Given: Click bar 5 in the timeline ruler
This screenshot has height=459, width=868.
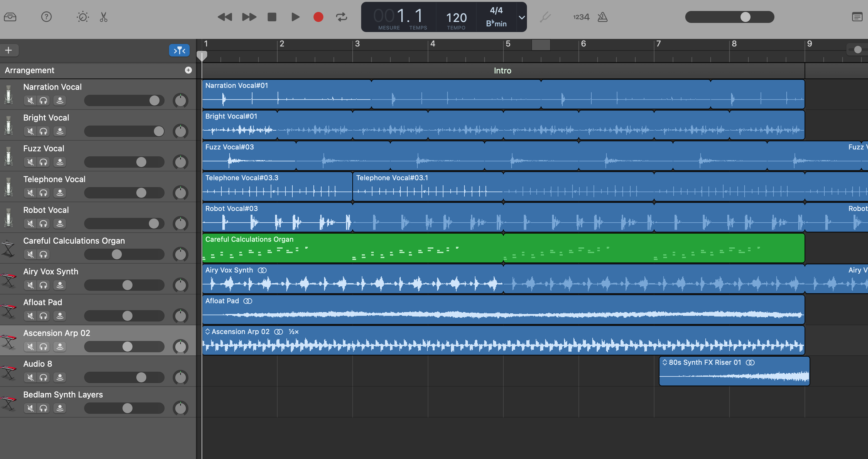Looking at the screenshot, I should point(508,44).
